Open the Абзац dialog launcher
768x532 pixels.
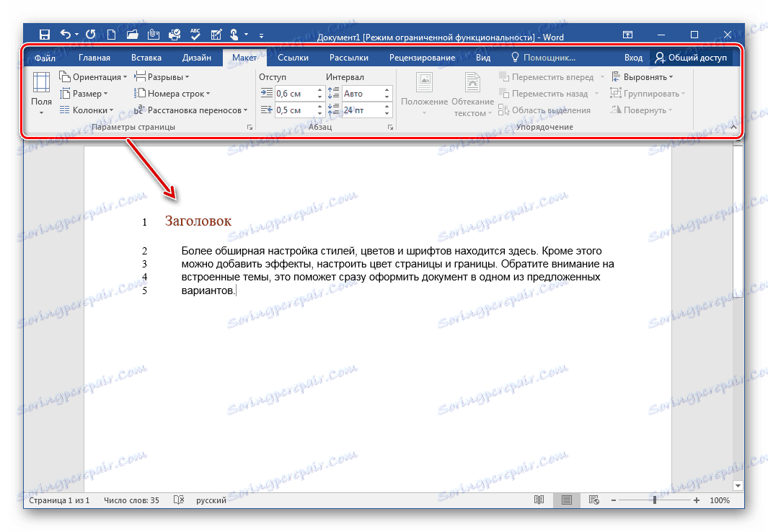390,126
